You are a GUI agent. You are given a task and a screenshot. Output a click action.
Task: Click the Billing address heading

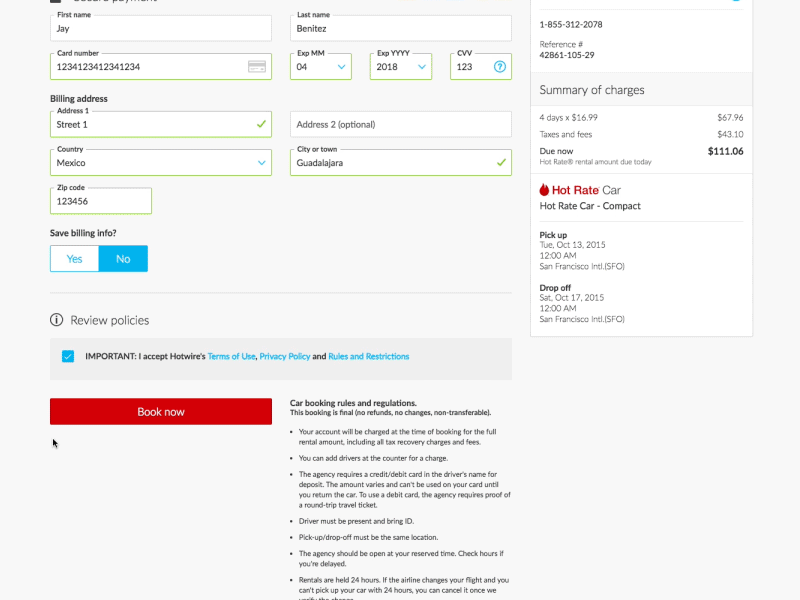[x=79, y=98]
